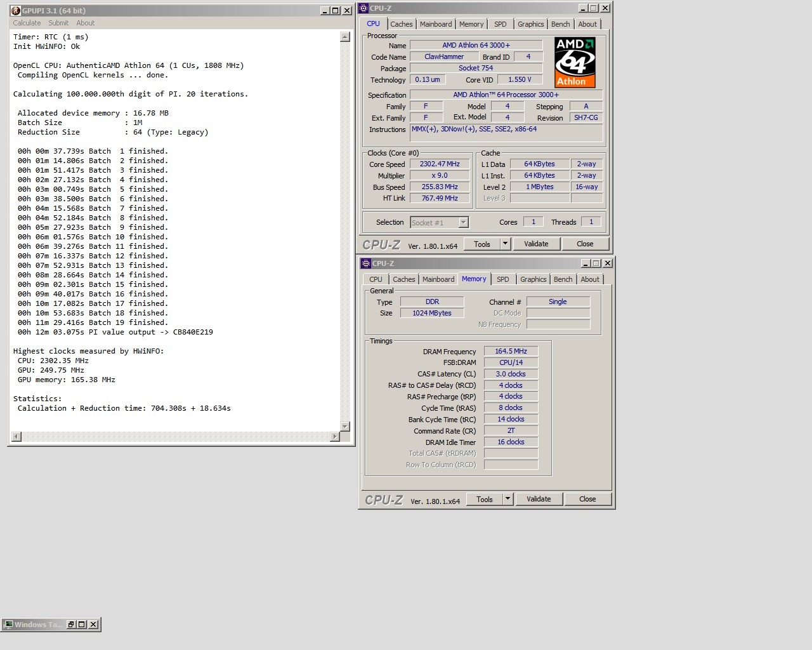
Task: Minimize the GPUPI window
Action: click(325, 11)
